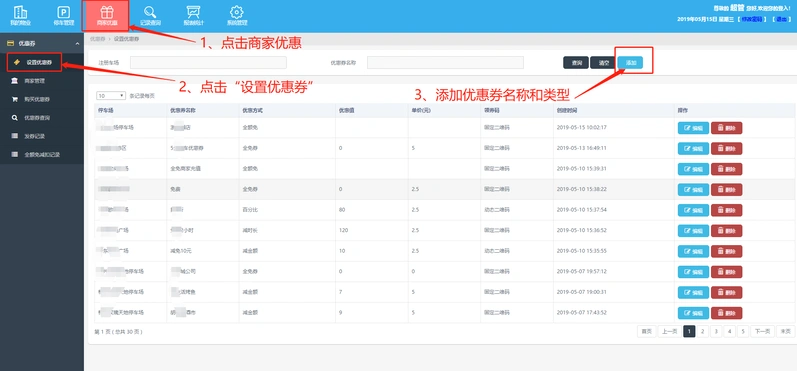
Task: Delete the coupon created 2019-05-10 15:37:54
Action: click(x=726, y=210)
